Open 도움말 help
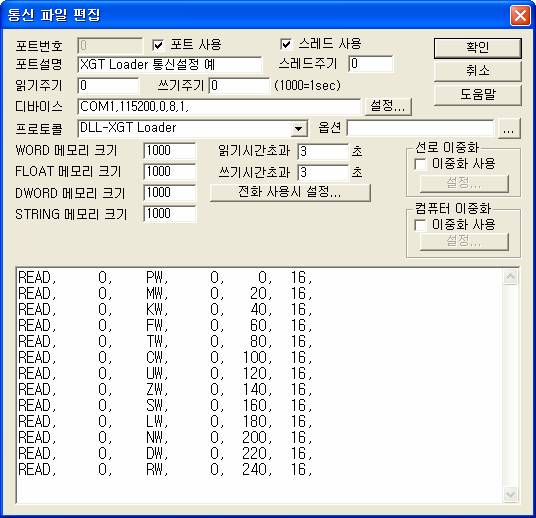This screenshot has width=536, height=518. point(478,94)
